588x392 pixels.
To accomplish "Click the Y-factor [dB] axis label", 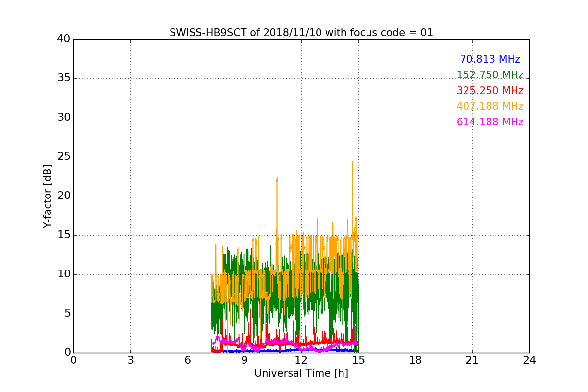I will [x=48, y=196].
